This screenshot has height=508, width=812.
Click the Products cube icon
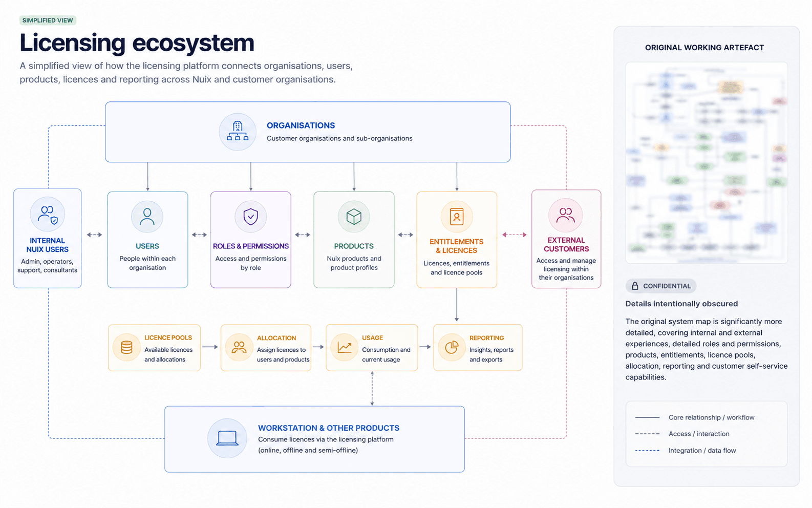[354, 217]
